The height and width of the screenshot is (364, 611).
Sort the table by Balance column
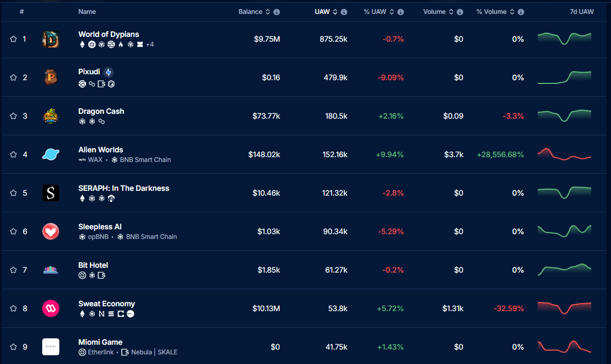[251, 12]
